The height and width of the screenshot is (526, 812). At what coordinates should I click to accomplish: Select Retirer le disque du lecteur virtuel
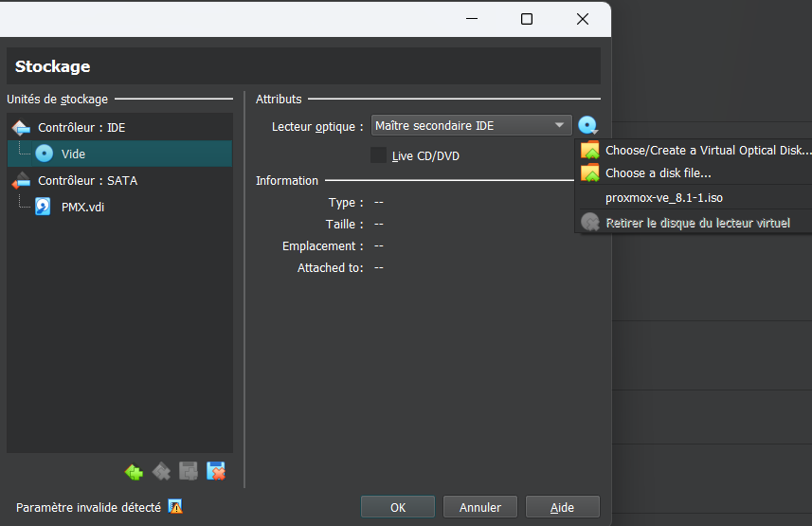tap(694, 223)
